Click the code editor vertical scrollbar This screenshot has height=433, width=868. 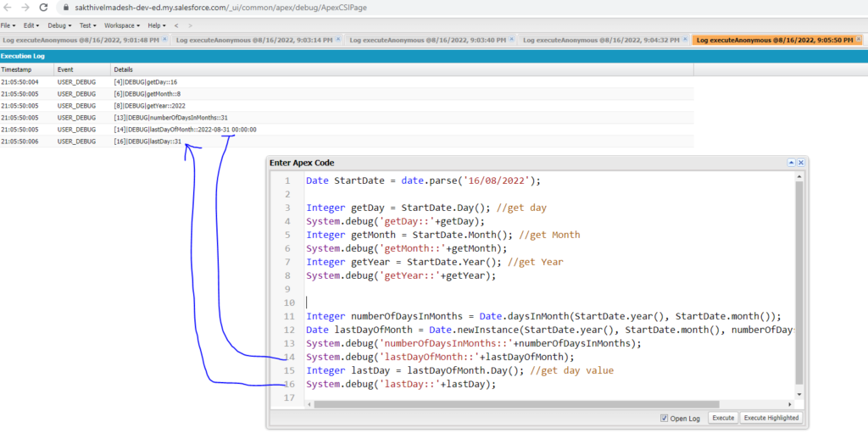pyautogui.click(x=798, y=282)
